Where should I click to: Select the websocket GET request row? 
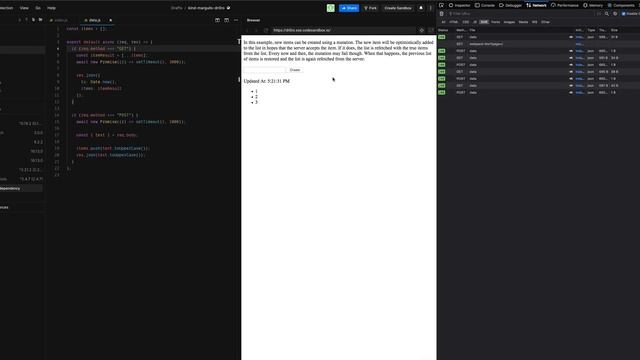[x=539, y=44]
